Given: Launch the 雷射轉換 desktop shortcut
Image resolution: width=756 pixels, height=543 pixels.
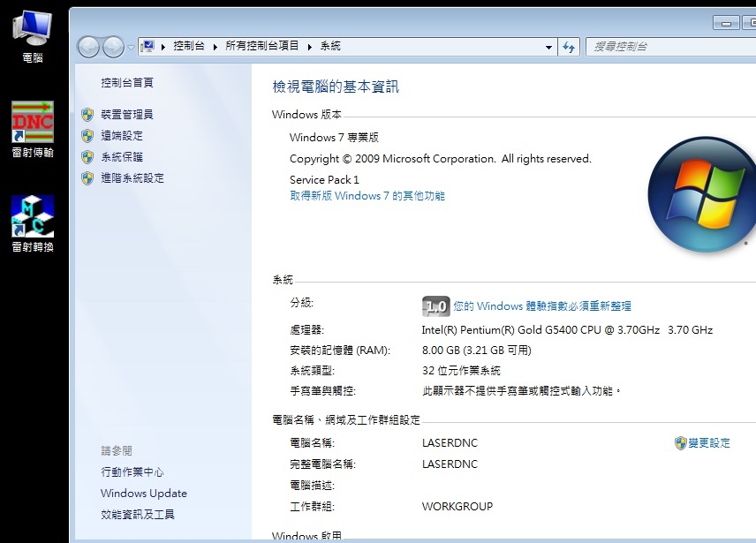Looking at the screenshot, I should pos(33,223).
